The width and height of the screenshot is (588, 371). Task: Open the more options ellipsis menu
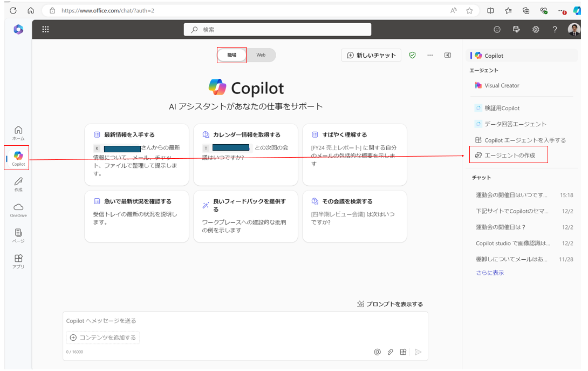[x=430, y=55]
